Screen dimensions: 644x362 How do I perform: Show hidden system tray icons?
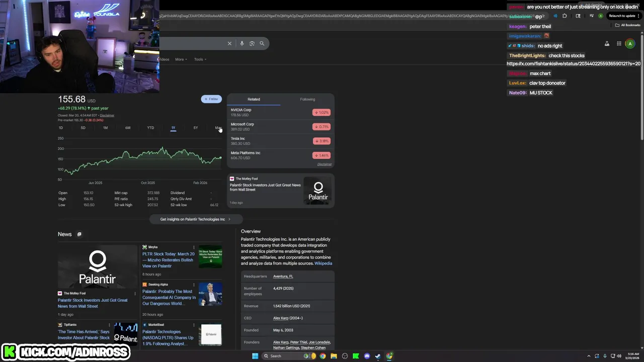point(590,356)
